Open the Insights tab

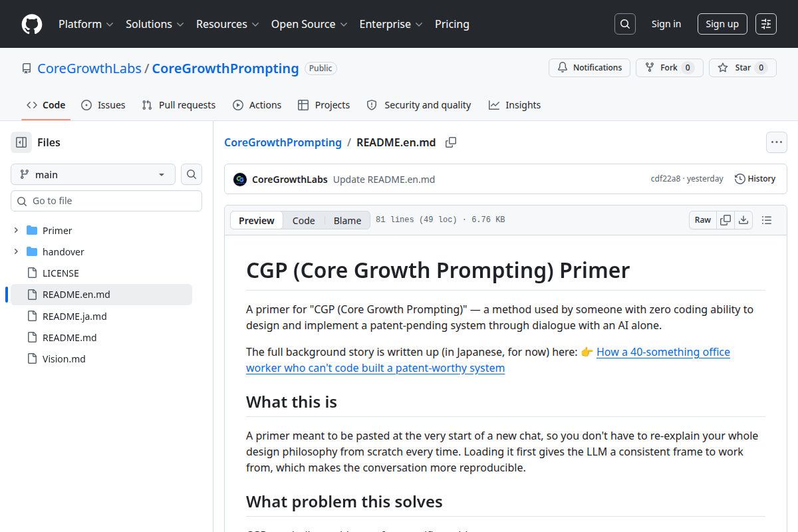(515, 105)
